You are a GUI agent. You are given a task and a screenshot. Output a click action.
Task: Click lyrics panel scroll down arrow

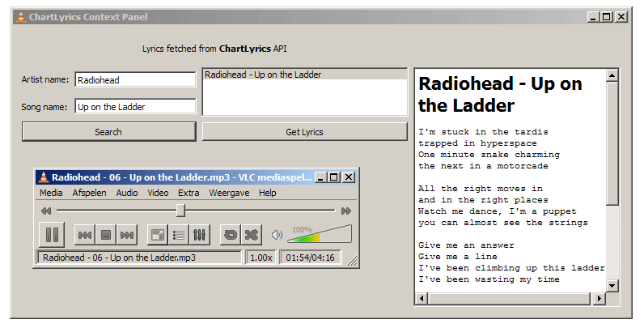coord(612,285)
